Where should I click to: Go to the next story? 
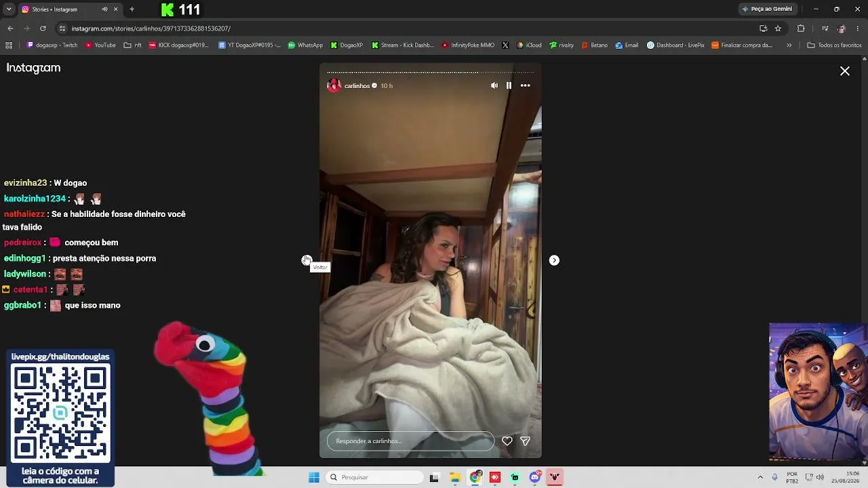coord(554,260)
